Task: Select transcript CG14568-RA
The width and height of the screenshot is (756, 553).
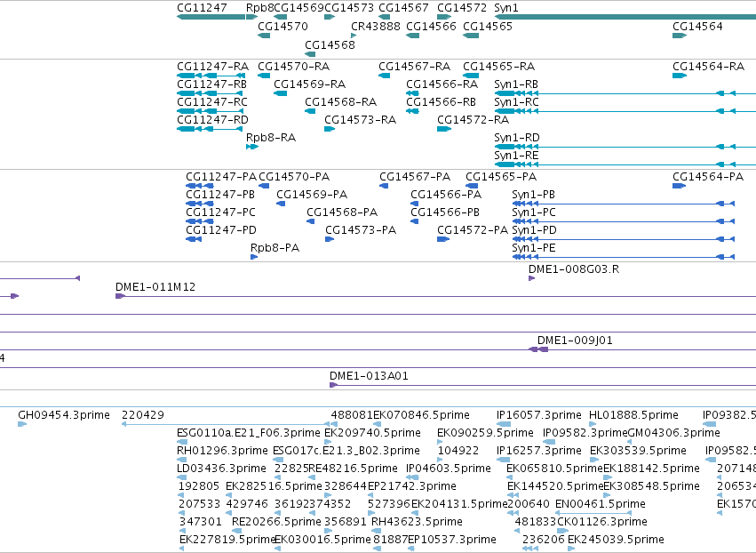Action: tap(340, 102)
